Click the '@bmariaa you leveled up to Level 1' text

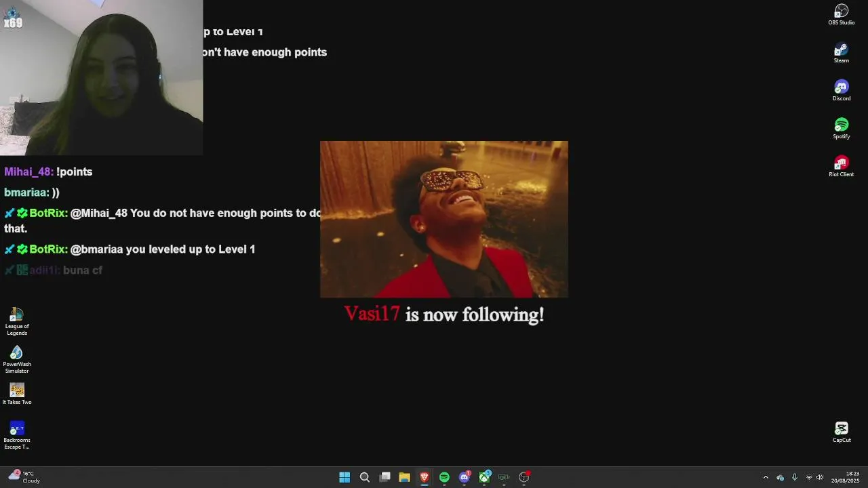163,249
